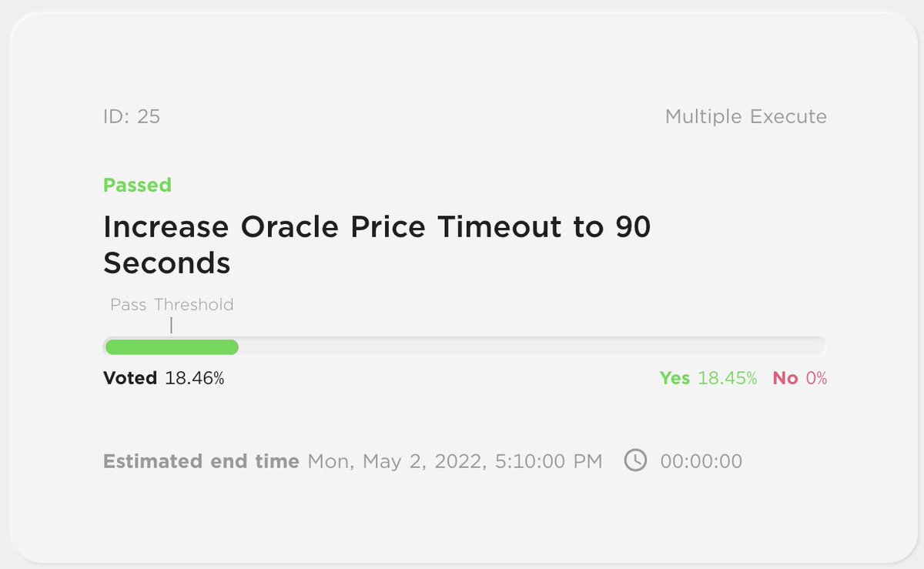The height and width of the screenshot is (569, 924).
Task: Click the No 0% vote result
Action: [800, 378]
